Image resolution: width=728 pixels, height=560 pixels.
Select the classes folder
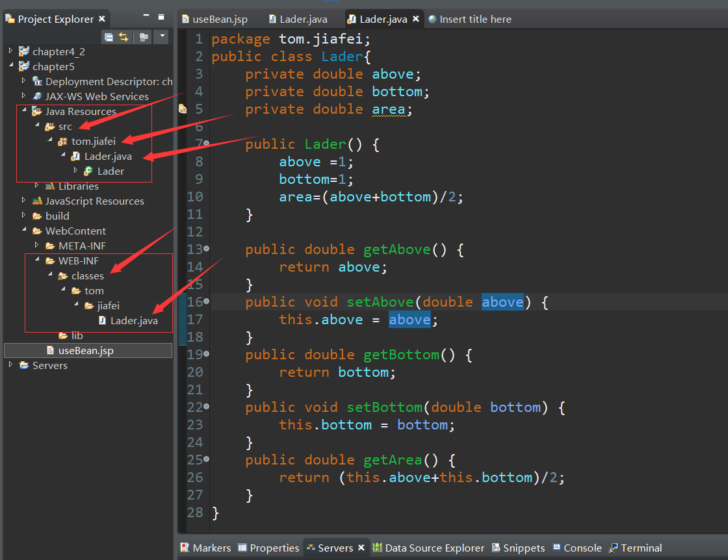tap(87, 276)
